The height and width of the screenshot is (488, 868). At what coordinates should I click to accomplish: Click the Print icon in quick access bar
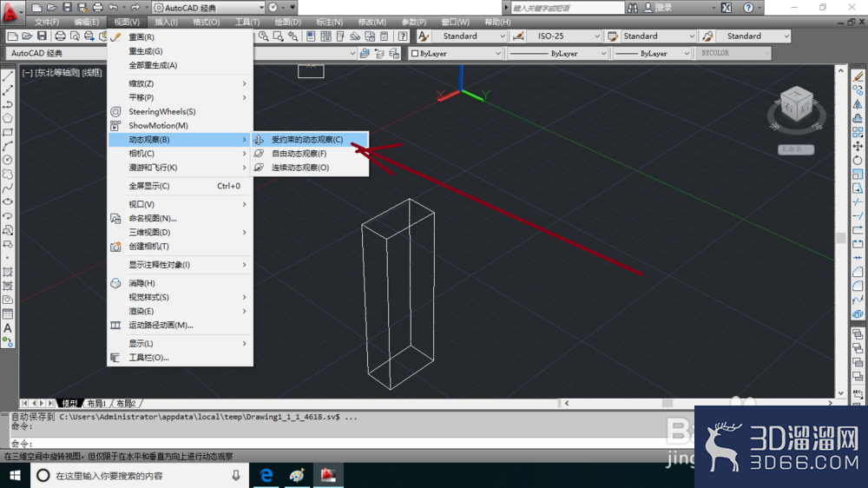[x=97, y=8]
